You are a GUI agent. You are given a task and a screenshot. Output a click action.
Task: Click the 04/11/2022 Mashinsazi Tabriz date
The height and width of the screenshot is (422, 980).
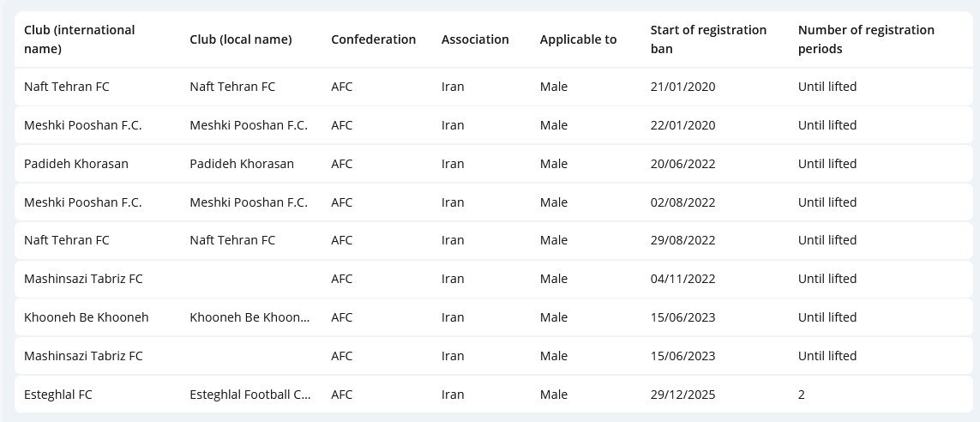(682, 279)
